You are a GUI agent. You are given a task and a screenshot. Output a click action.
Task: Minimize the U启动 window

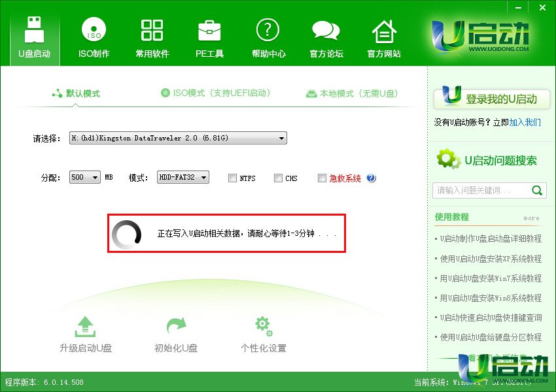(x=519, y=7)
